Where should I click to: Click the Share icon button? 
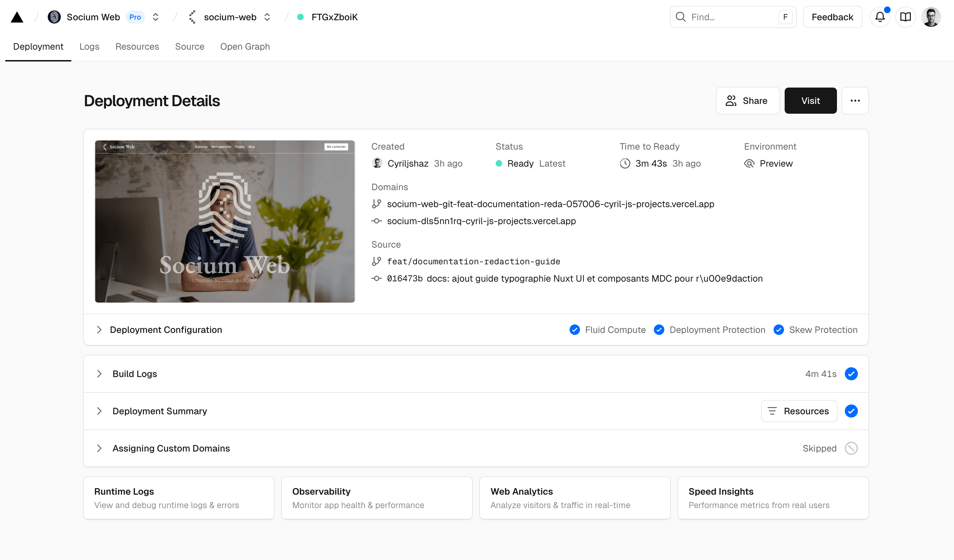coord(731,101)
